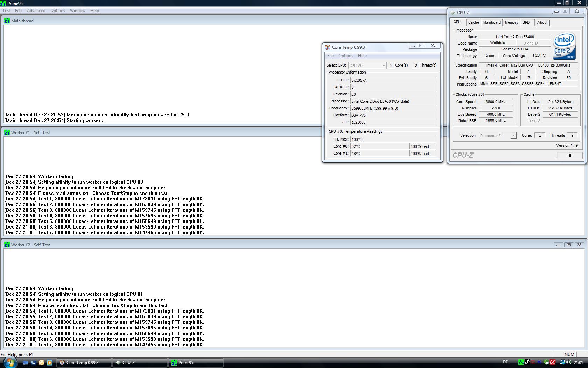
Task: Click the green gadget tray icon beside Avira
Action: [x=546, y=362]
